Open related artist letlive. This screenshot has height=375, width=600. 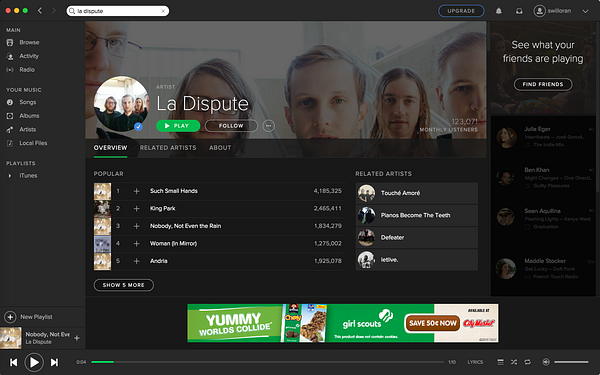pos(417,260)
